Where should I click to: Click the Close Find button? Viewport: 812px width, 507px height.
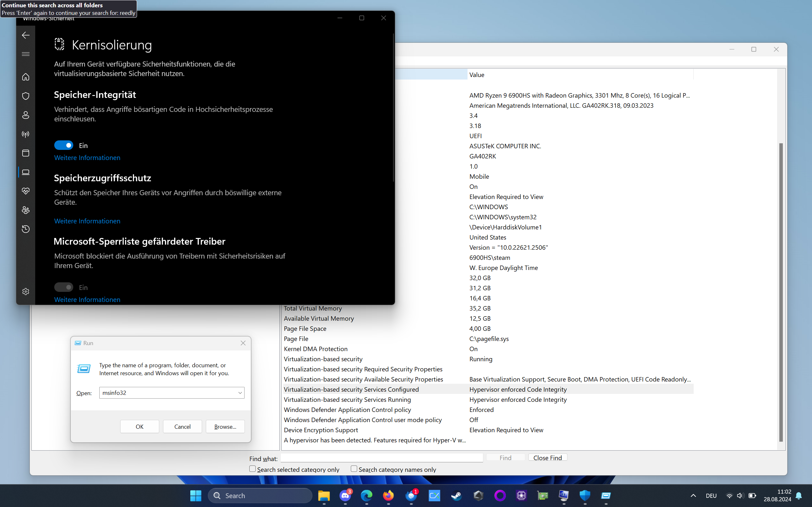(547, 458)
